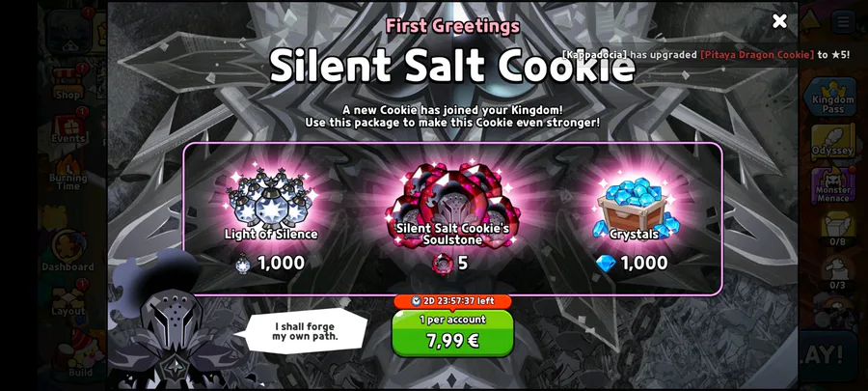Open the Monster Menace event icon
868x391 pixels.
click(832, 185)
